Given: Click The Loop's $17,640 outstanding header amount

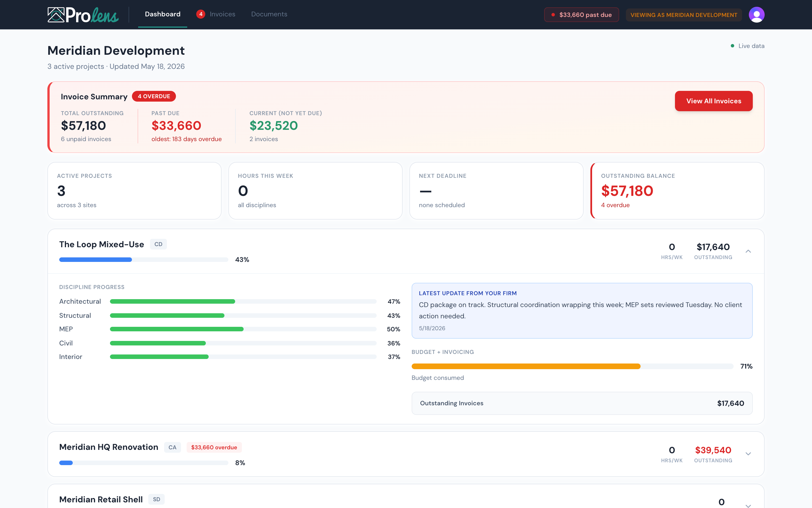Looking at the screenshot, I should (x=713, y=247).
